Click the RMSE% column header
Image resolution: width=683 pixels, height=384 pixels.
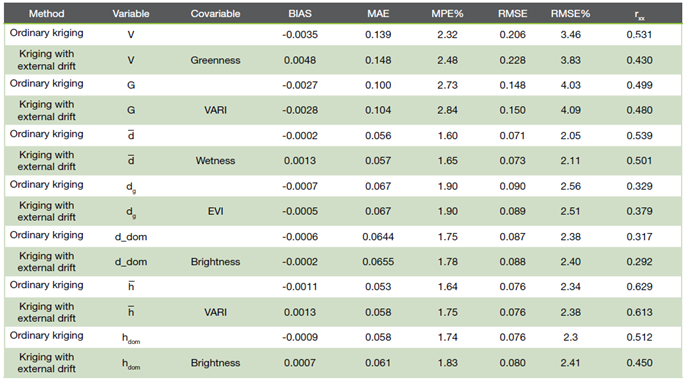(570, 13)
